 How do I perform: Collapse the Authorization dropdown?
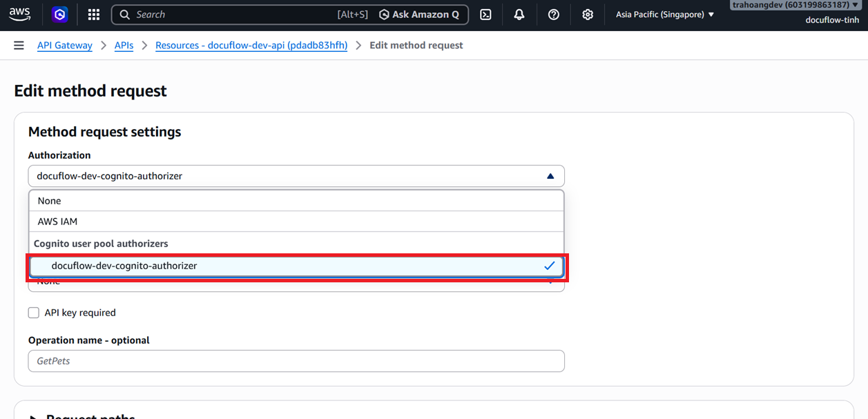(296, 176)
